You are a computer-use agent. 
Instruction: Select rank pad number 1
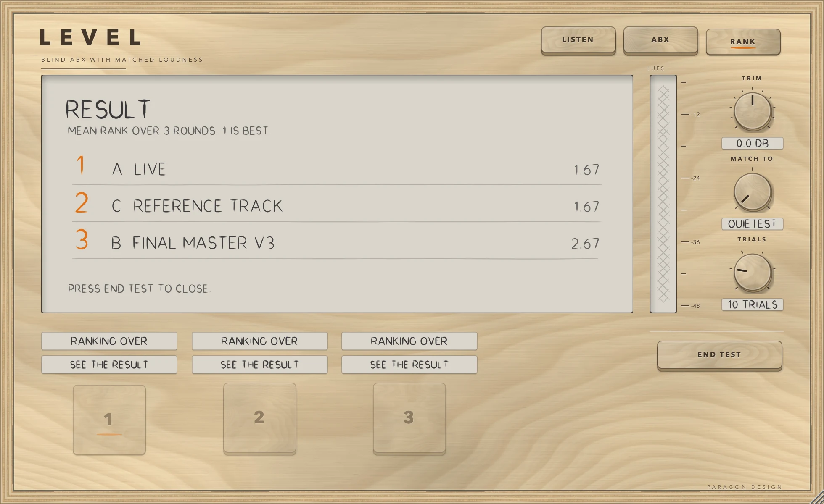pyautogui.click(x=109, y=420)
